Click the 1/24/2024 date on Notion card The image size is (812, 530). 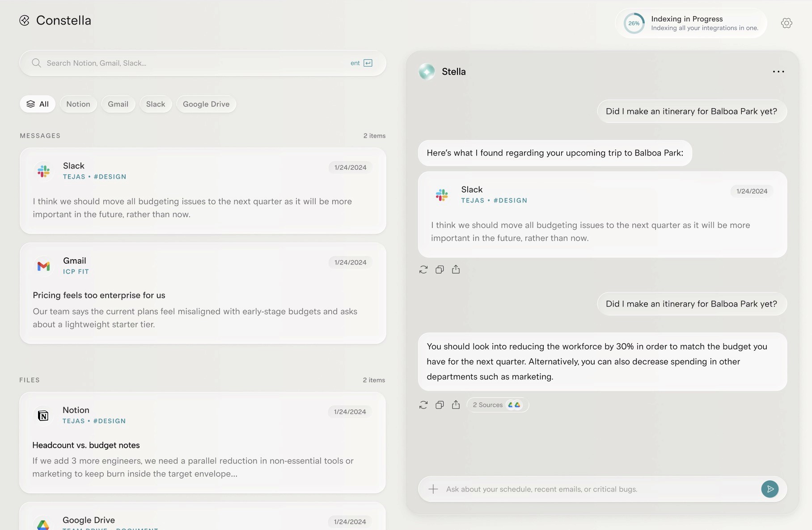click(x=350, y=412)
